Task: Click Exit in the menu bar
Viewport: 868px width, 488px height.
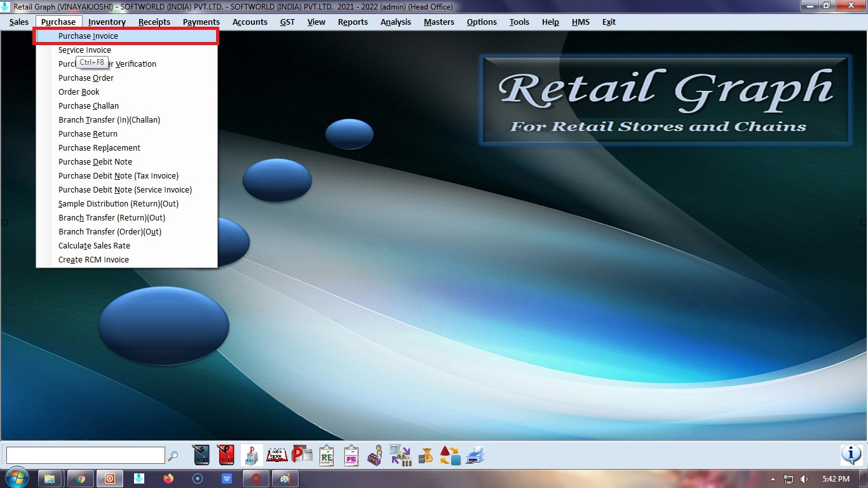Action: (x=609, y=22)
